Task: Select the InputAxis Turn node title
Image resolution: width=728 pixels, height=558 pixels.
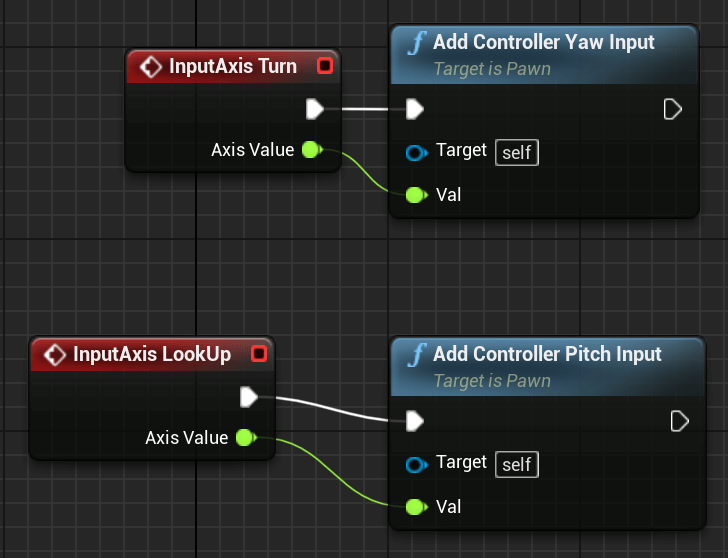Action: click(233, 66)
